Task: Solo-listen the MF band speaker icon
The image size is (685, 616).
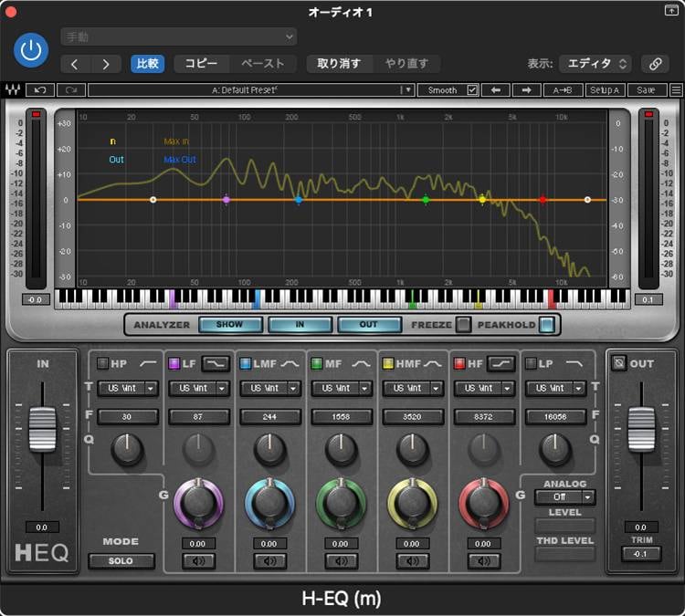Action: click(x=342, y=561)
